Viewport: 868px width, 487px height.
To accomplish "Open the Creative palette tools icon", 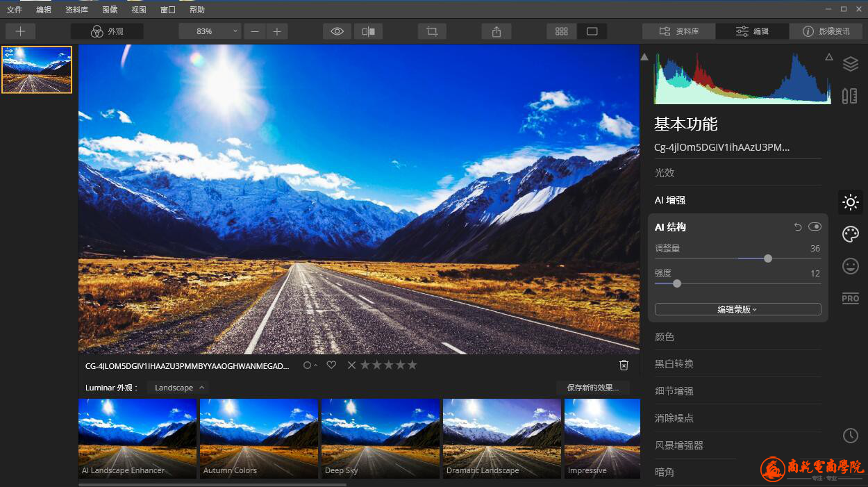I will (x=850, y=234).
